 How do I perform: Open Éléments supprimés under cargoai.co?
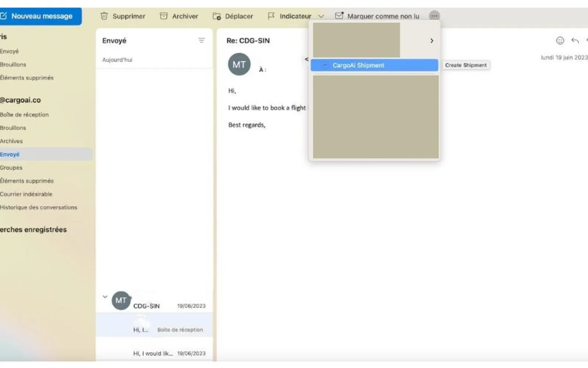coord(27,181)
